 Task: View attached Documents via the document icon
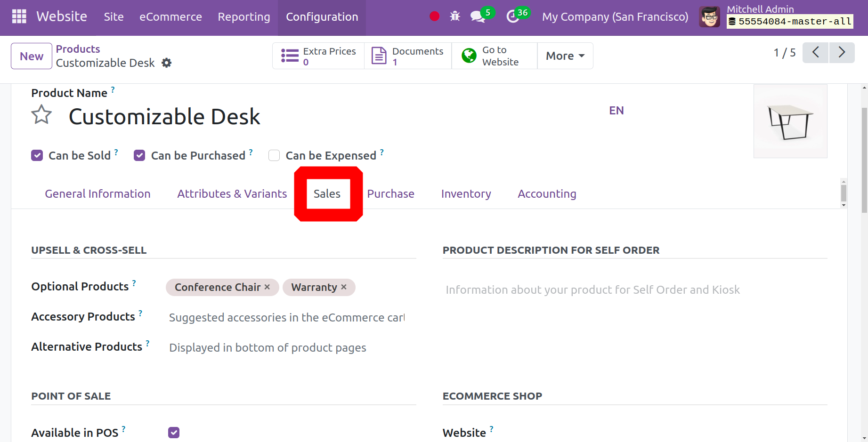[x=379, y=55]
